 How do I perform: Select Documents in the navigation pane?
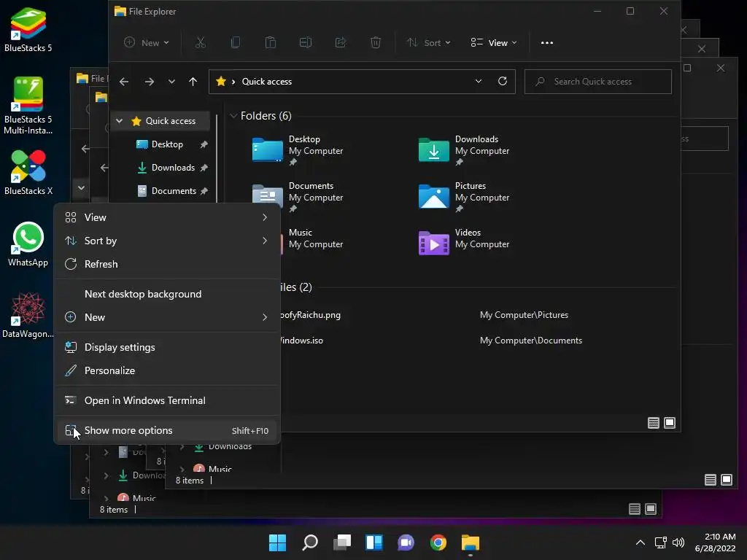(174, 191)
